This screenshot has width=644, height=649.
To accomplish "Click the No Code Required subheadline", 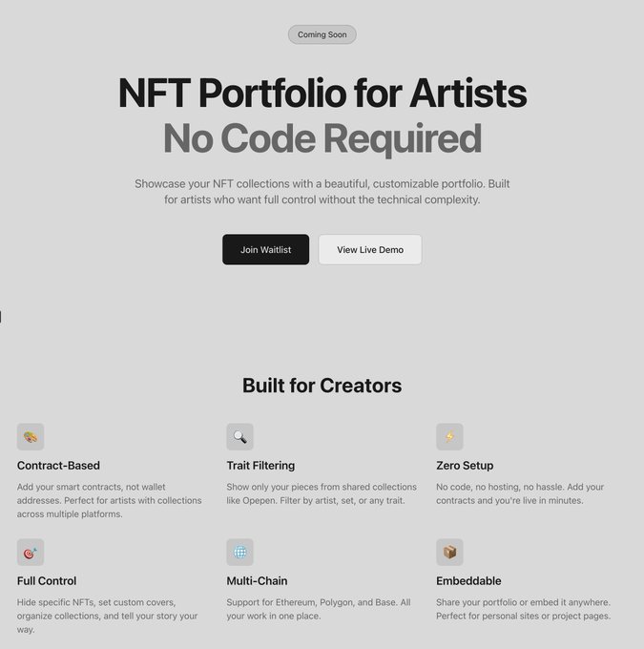I will coord(322,138).
